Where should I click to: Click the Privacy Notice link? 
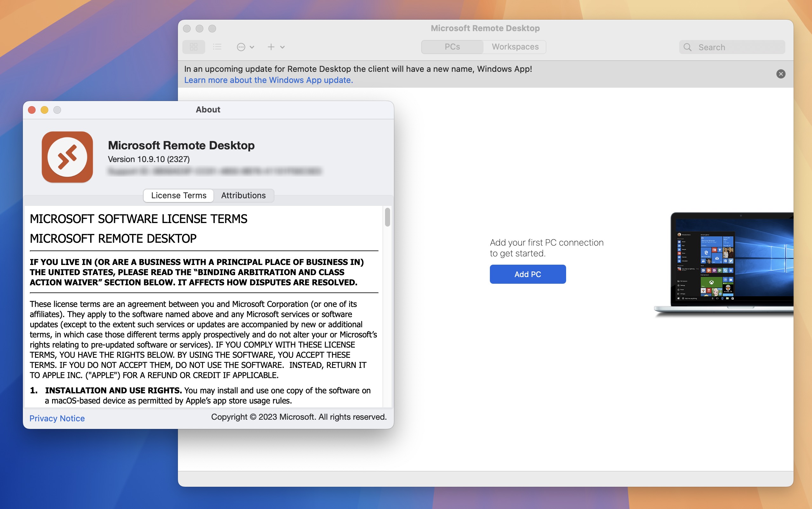tap(57, 418)
